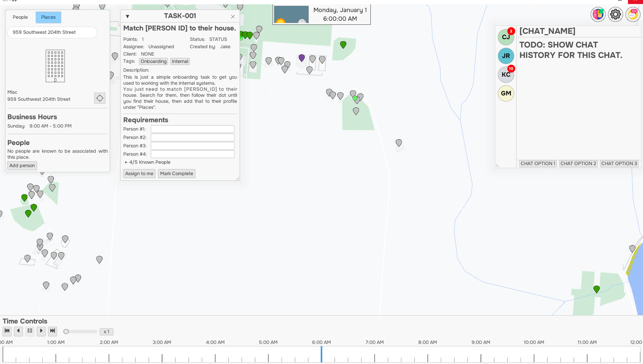The width and height of the screenshot is (643, 364).
Task: Open the settings gear icon
Action: tap(615, 14)
